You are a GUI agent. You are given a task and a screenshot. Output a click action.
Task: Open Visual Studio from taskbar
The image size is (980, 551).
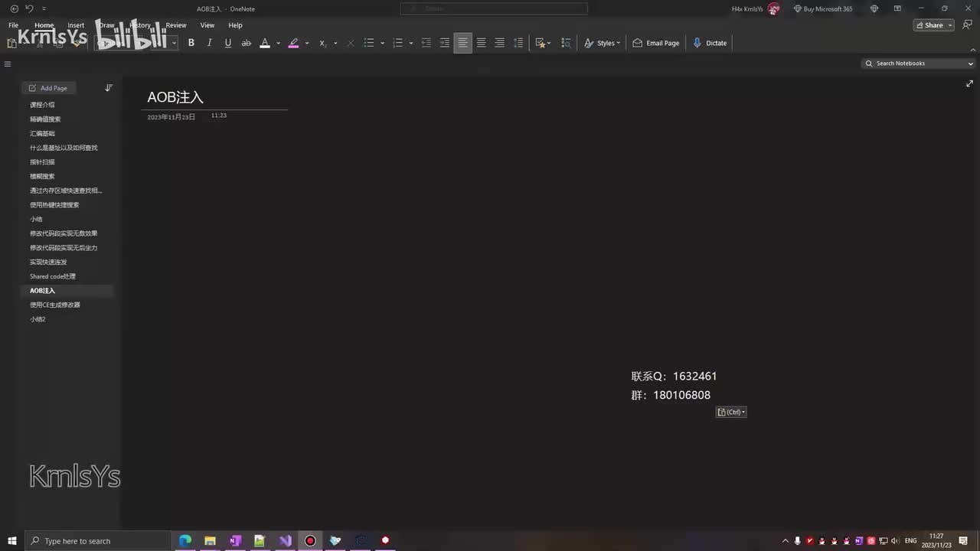click(285, 541)
